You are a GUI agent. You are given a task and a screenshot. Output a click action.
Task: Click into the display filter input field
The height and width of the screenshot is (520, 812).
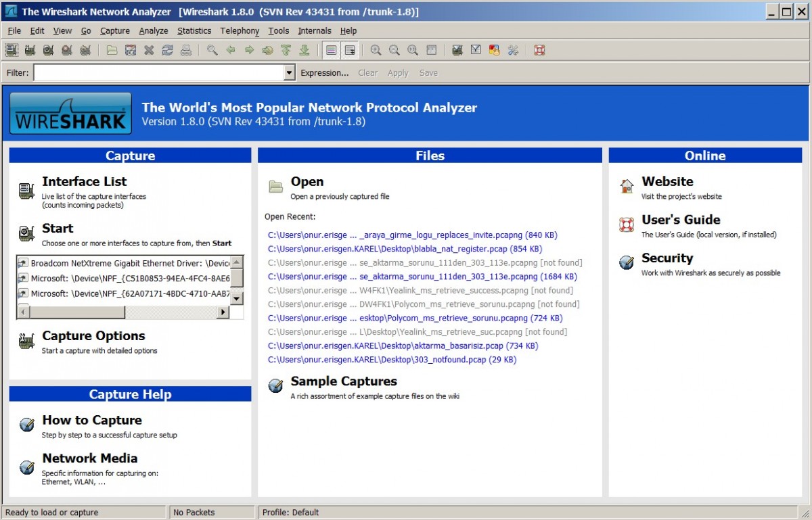159,73
